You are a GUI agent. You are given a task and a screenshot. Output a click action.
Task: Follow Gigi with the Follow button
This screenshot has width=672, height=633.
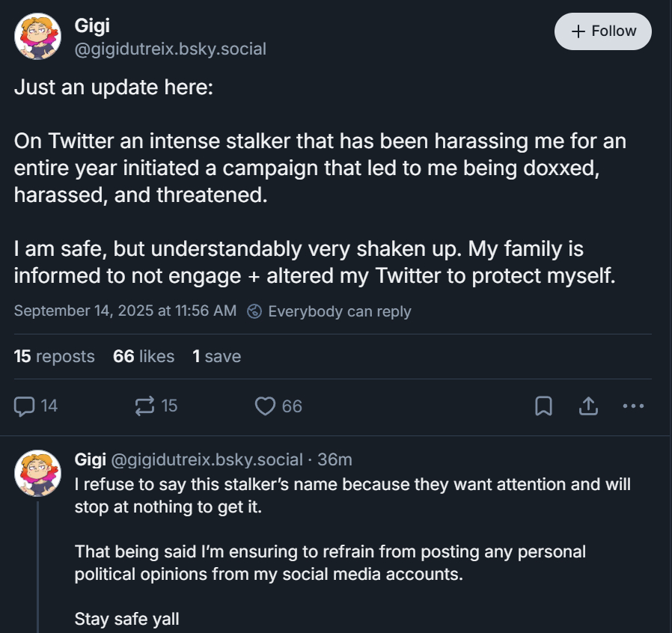pos(602,31)
